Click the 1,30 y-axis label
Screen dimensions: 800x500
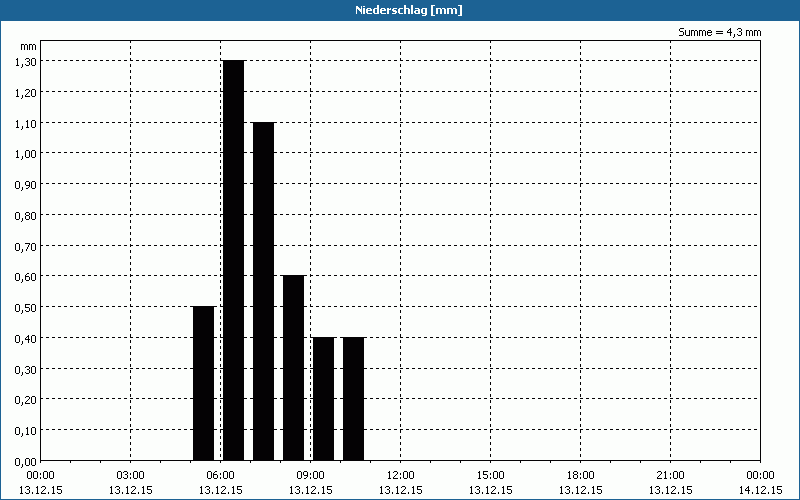[x=26, y=62]
